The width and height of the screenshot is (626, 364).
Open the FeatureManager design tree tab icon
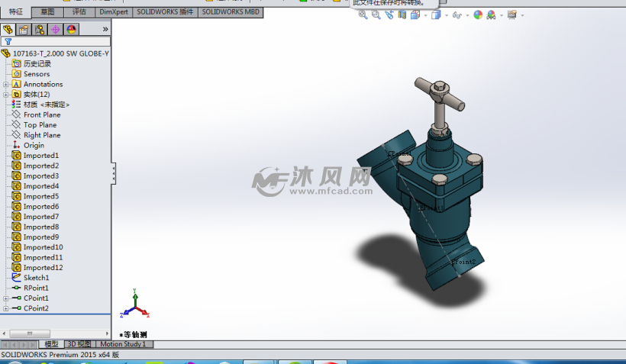pos(8,30)
